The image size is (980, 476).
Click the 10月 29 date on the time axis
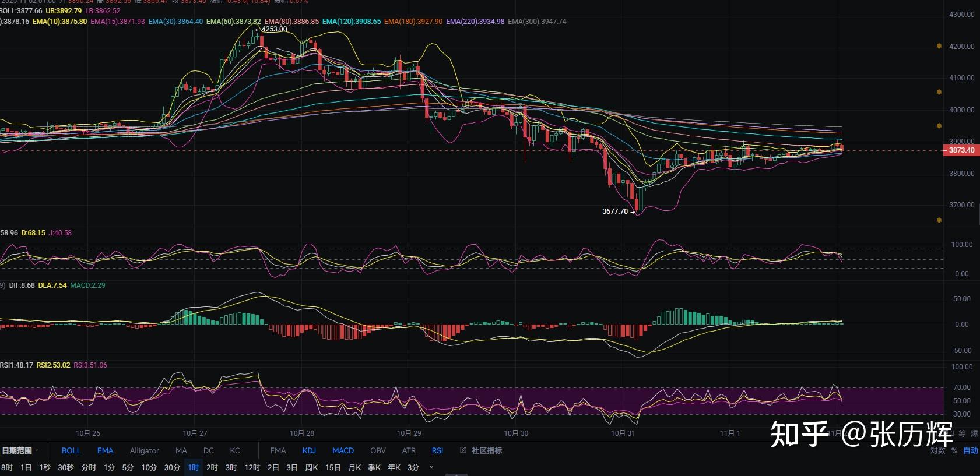[x=409, y=433]
